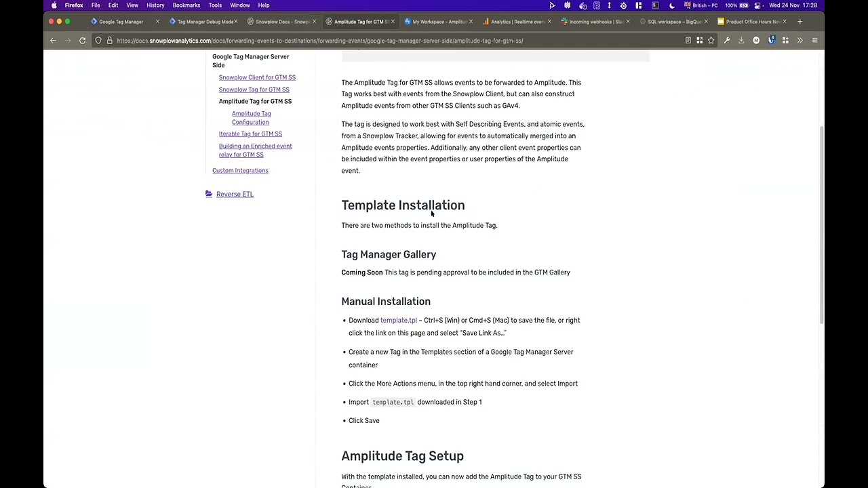The width and height of the screenshot is (868, 488).
Task: Click the battery status icon
Action: [744, 5]
